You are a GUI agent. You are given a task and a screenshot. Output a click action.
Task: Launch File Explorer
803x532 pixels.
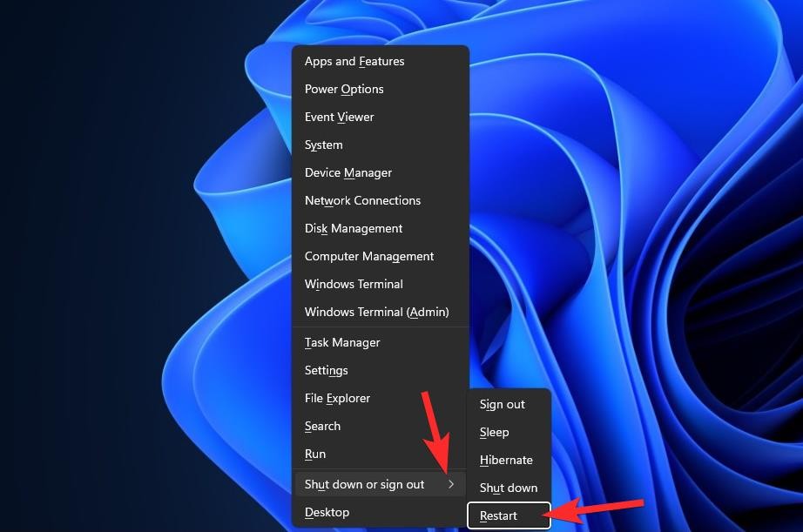[x=337, y=399]
